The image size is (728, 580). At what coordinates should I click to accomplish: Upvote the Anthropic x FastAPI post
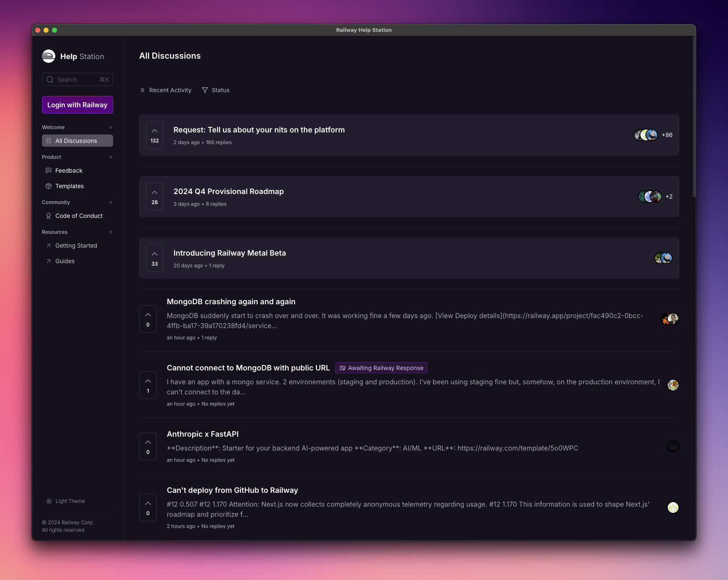pos(148,446)
